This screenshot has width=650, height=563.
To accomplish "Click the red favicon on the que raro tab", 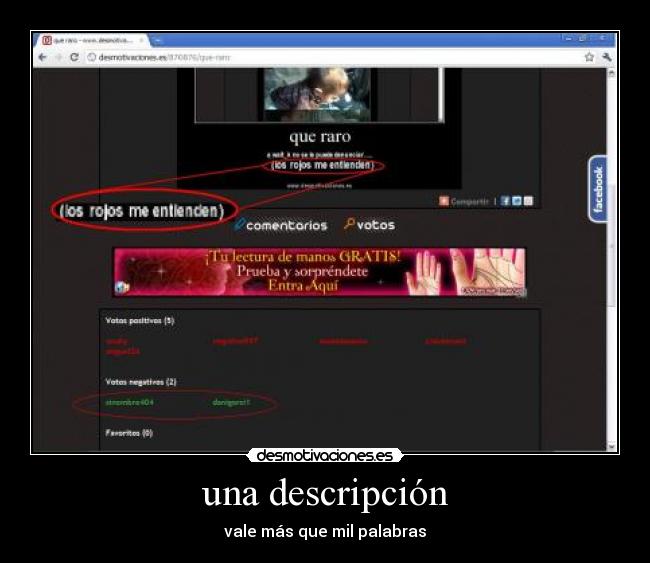I will point(47,40).
